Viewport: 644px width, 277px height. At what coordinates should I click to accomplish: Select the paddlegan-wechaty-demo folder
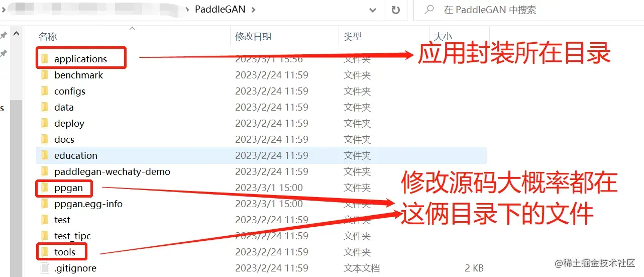point(112,172)
